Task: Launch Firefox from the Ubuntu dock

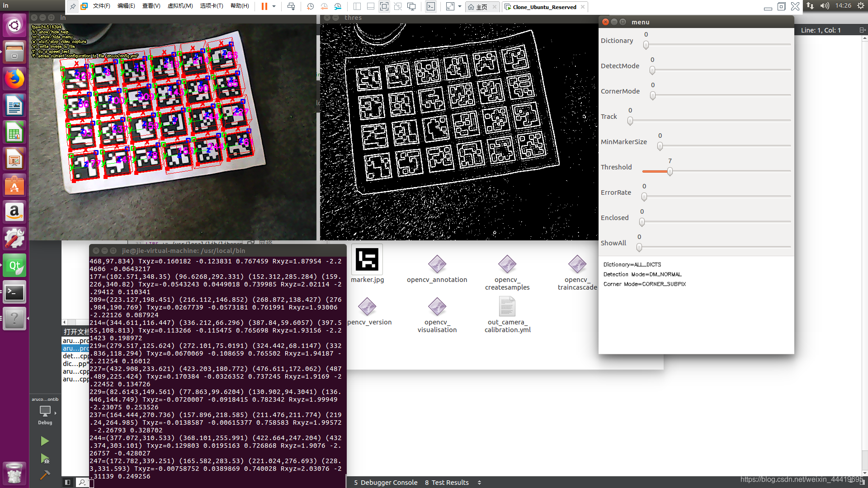Action: [x=14, y=79]
